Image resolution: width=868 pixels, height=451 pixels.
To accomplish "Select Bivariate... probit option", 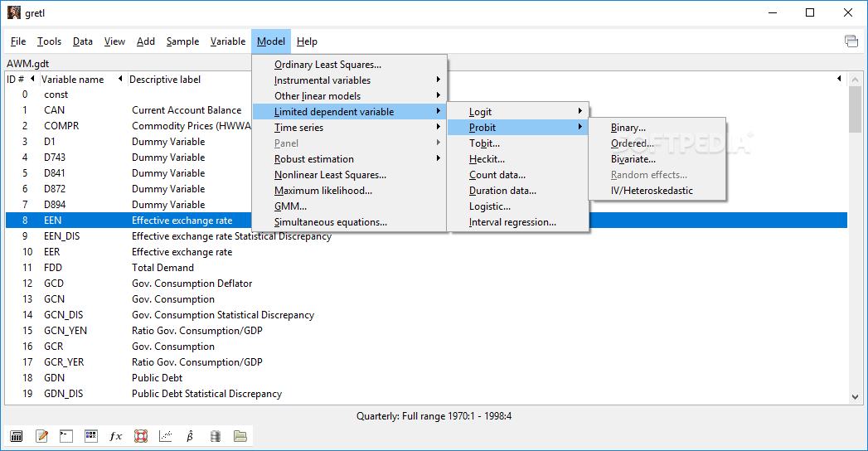I will (x=657, y=159).
